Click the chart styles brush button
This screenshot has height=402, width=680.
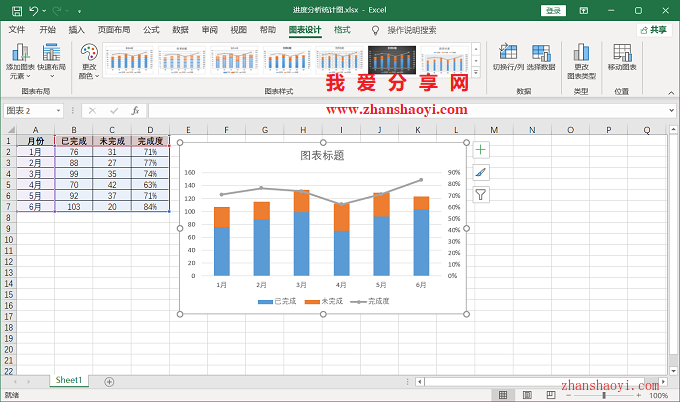(x=481, y=173)
